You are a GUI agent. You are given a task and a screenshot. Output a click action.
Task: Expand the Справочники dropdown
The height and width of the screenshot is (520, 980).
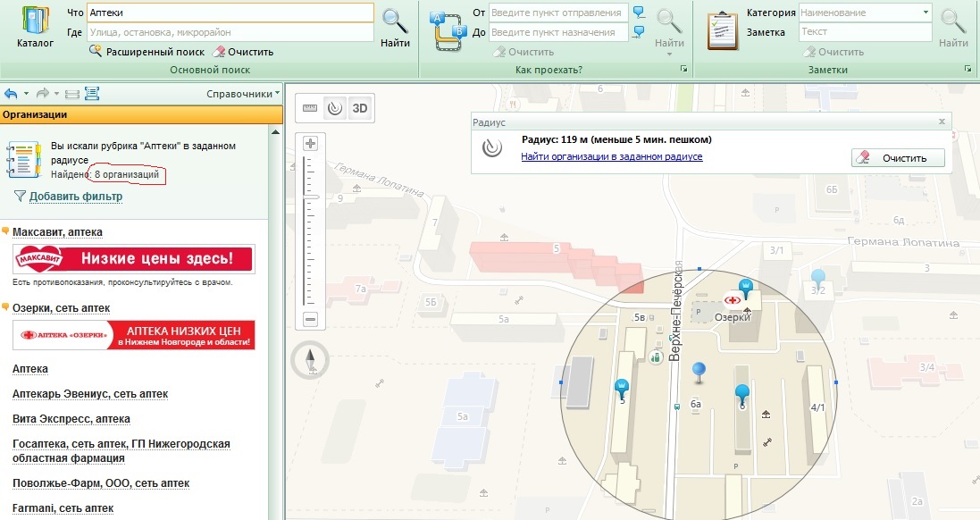click(x=242, y=94)
